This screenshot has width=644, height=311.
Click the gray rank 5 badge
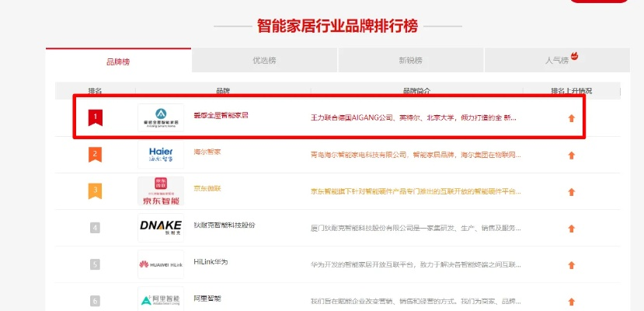click(96, 264)
